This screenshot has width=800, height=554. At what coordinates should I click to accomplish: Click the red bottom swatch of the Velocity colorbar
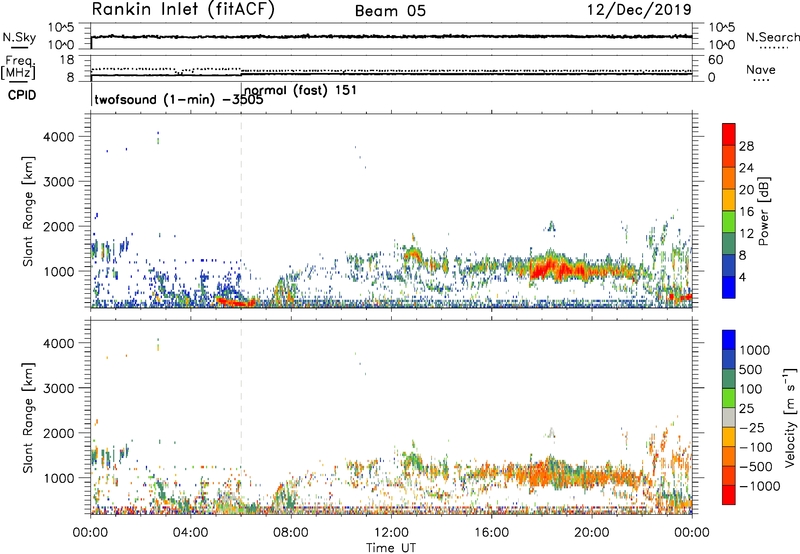click(x=729, y=495)
